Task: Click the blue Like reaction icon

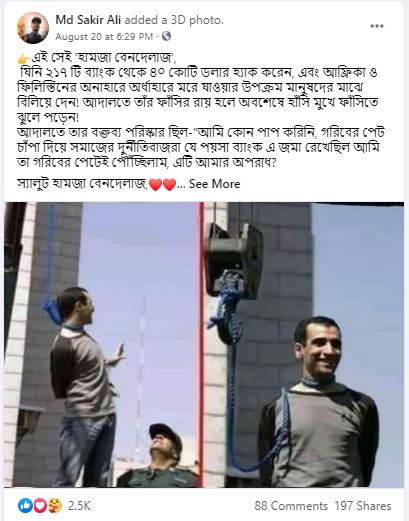Action: 25,506
